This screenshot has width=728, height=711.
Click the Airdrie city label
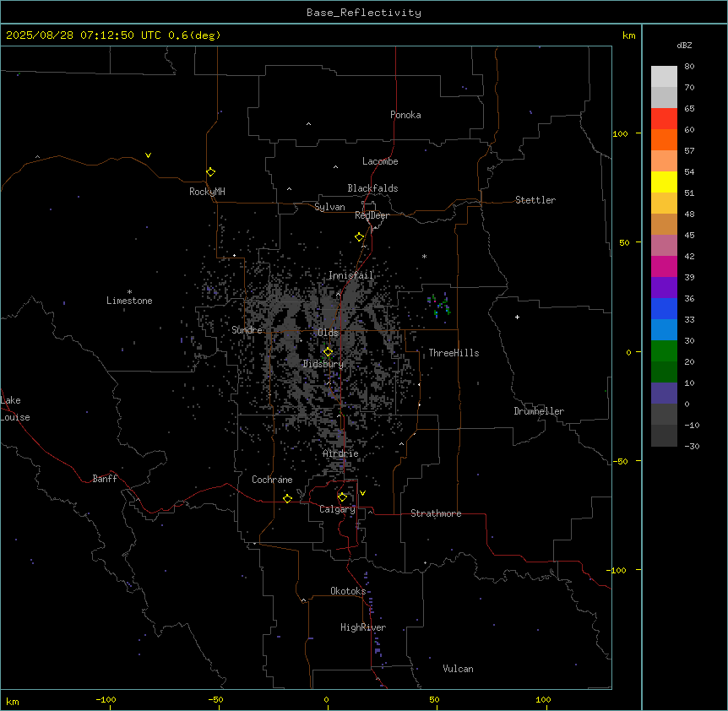pyautogui.click(x=340, y=453)
